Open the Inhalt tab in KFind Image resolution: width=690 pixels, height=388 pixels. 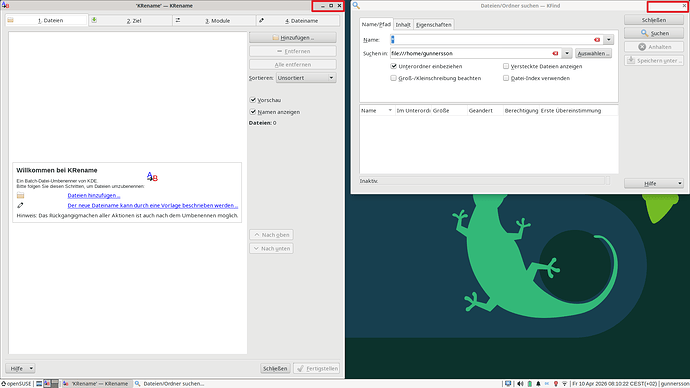coord(403,25)
